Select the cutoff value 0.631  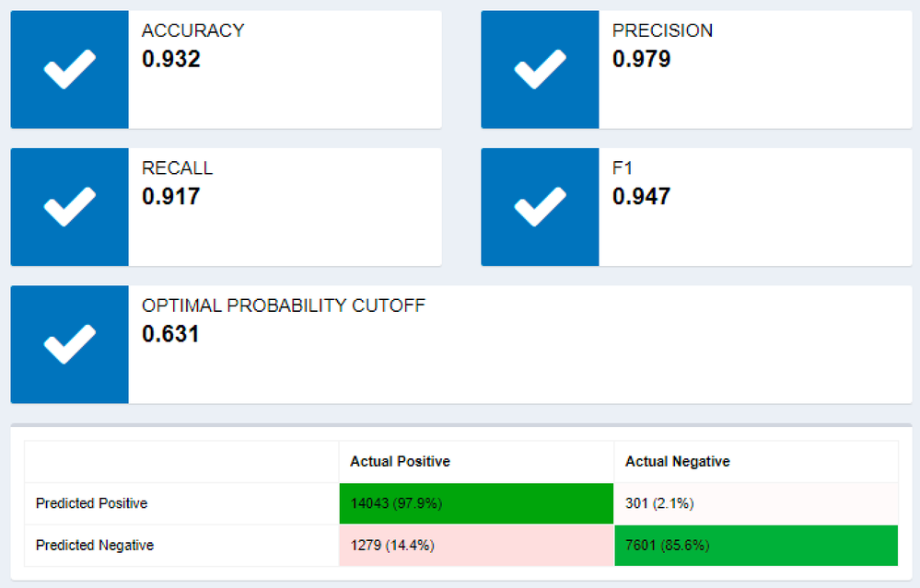coord(170,334)
